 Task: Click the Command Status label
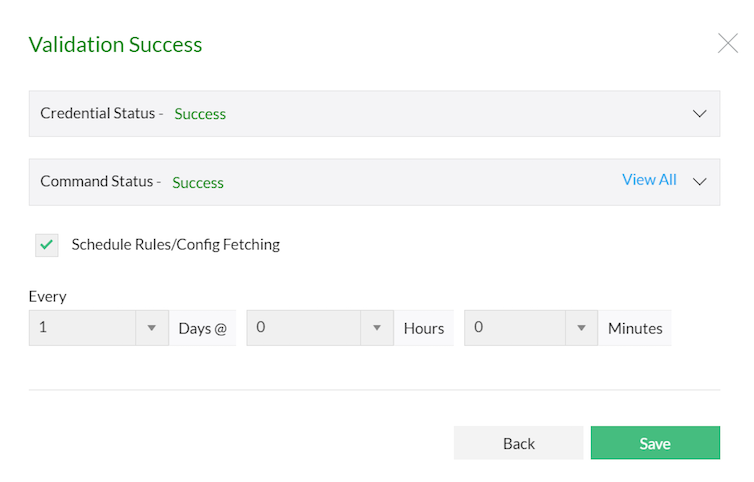pyautogui.click(x=100, y=181)
